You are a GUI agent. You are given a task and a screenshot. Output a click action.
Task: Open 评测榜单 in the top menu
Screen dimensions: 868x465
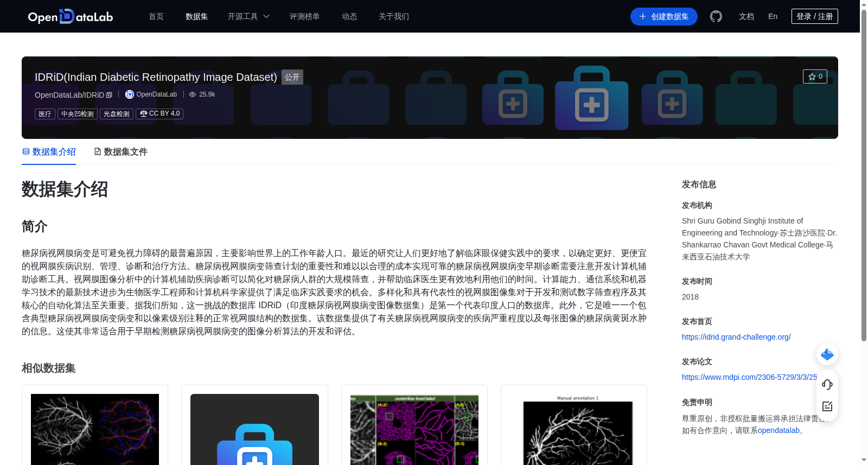click(305, 16)
